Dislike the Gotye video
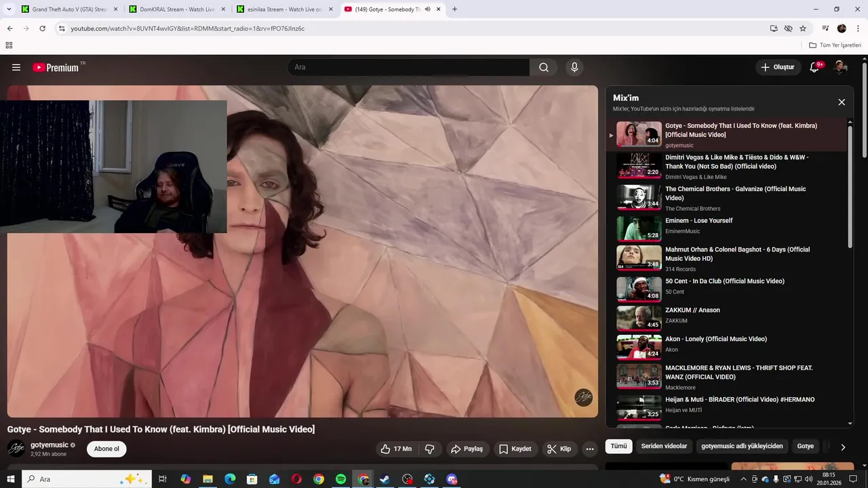Image resolution: width=868 pixels, height=488 pixels. coord(429,449)
